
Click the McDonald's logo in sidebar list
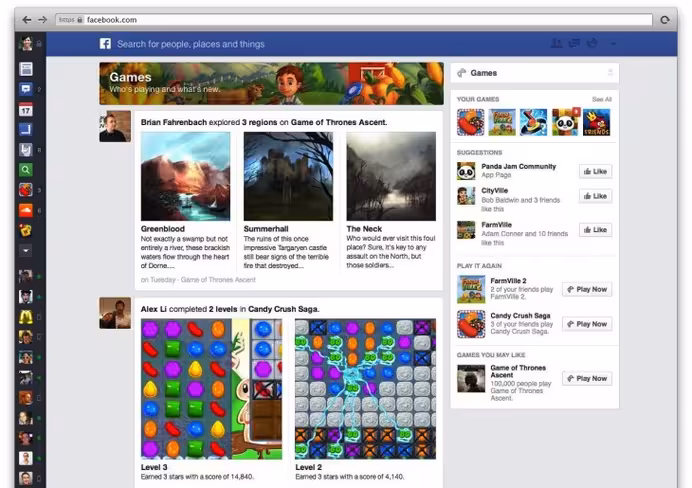click(26, 317)
